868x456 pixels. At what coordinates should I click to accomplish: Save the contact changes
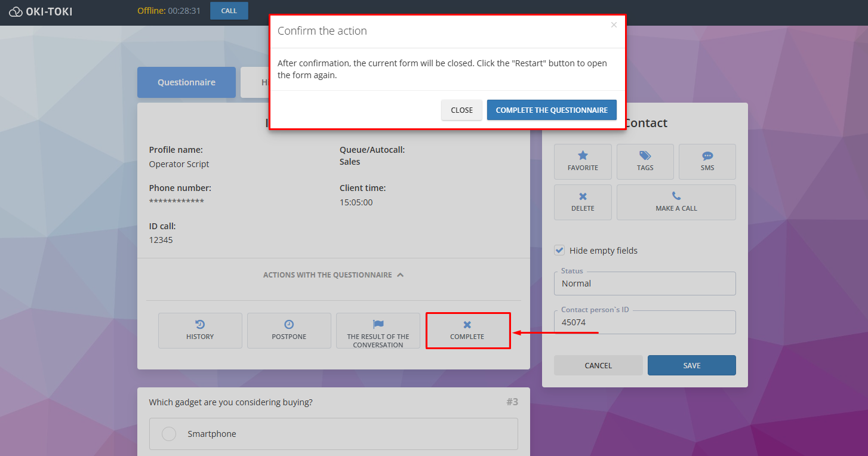click(691, 365)
